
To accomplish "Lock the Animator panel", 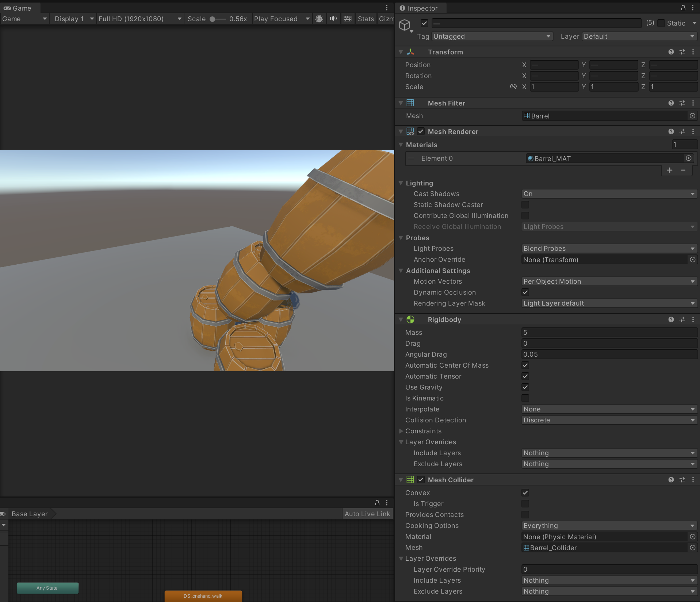I will (x=377, y=503).
